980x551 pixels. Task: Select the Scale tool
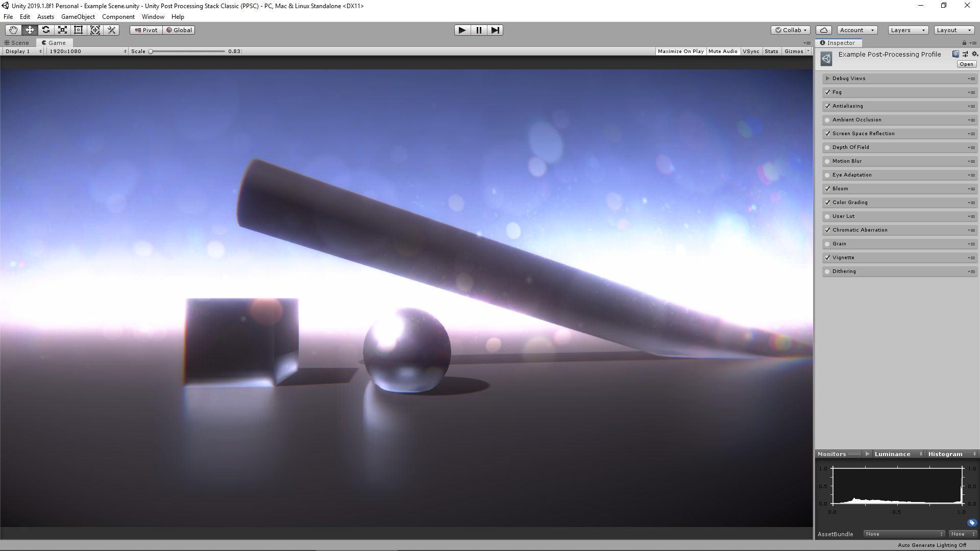point(62,30)
